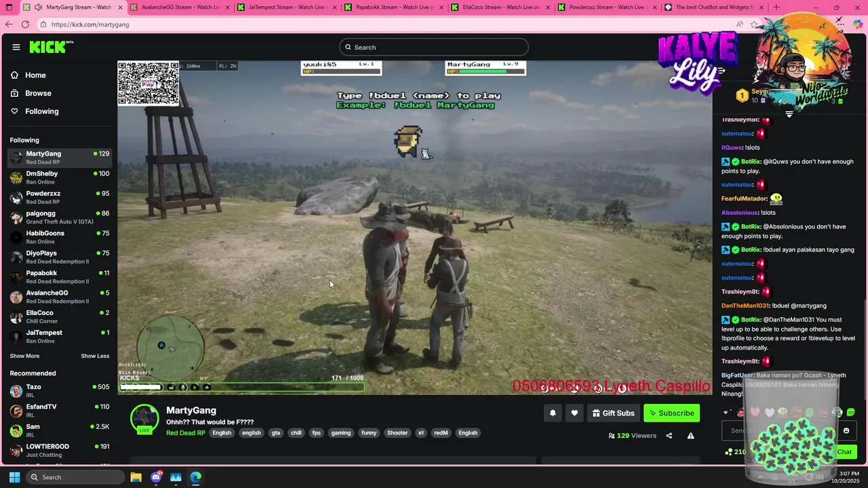
Task: Open Browse in sidebar
Action: [x=38, y=93]
